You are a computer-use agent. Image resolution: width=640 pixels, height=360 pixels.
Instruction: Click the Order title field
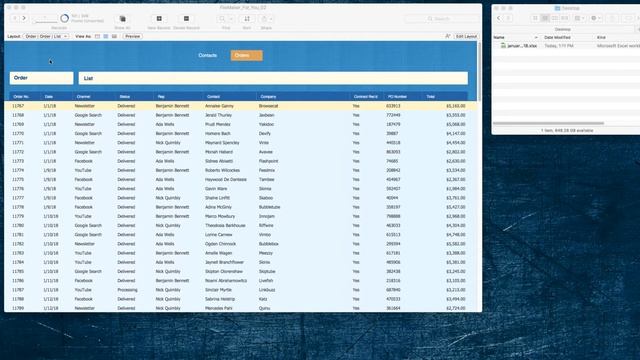(42, 78)
